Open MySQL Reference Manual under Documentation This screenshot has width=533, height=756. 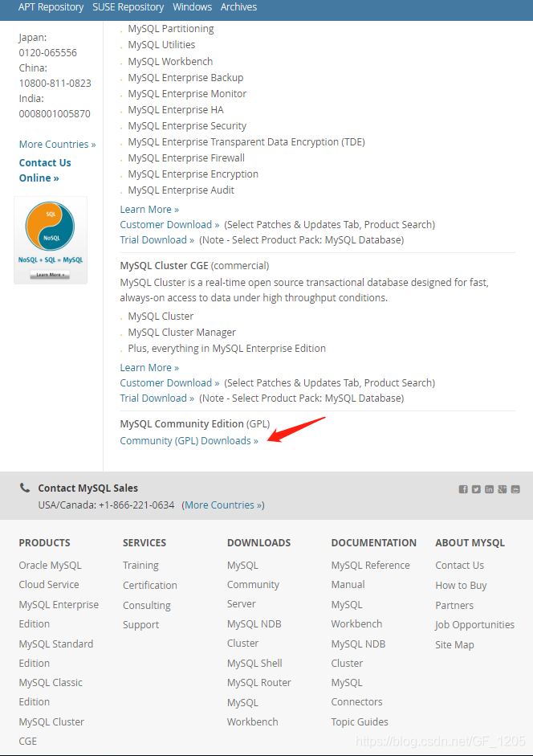(371, 574)
